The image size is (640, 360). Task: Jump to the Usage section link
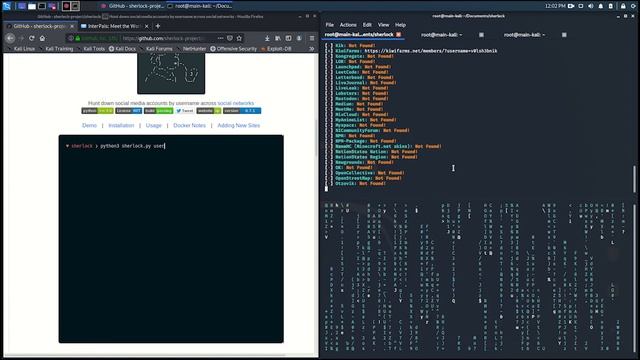pos(154,125)
